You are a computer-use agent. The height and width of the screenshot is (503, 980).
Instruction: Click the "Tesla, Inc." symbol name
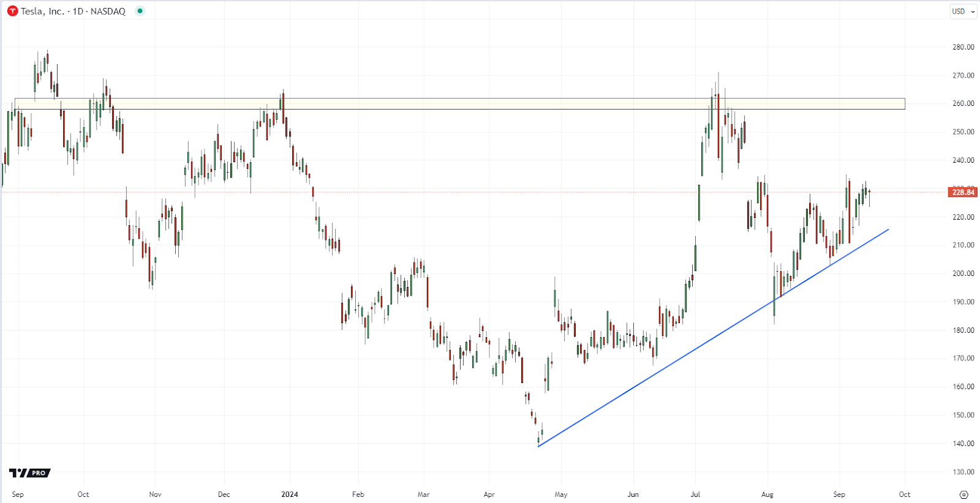click(42, 11)
